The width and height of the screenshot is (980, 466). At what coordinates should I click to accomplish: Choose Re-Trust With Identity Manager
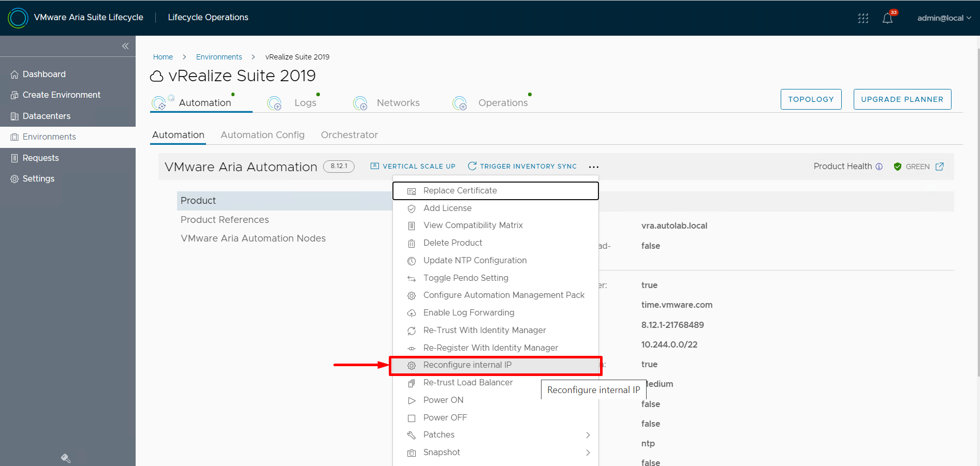point(496,330)
